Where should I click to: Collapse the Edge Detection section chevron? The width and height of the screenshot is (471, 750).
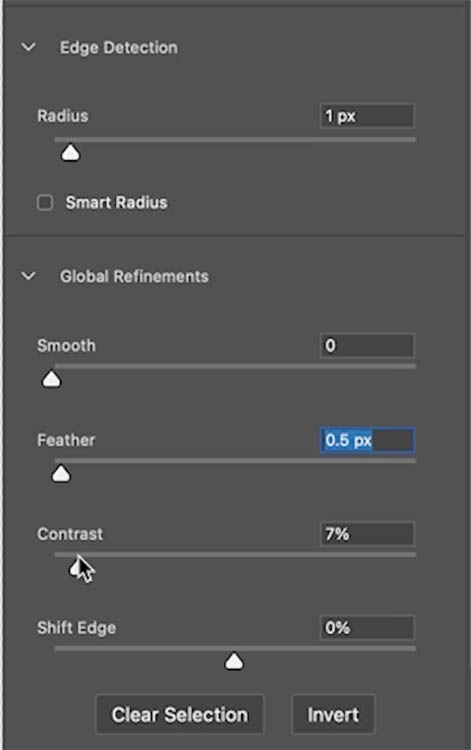(29, 47)
